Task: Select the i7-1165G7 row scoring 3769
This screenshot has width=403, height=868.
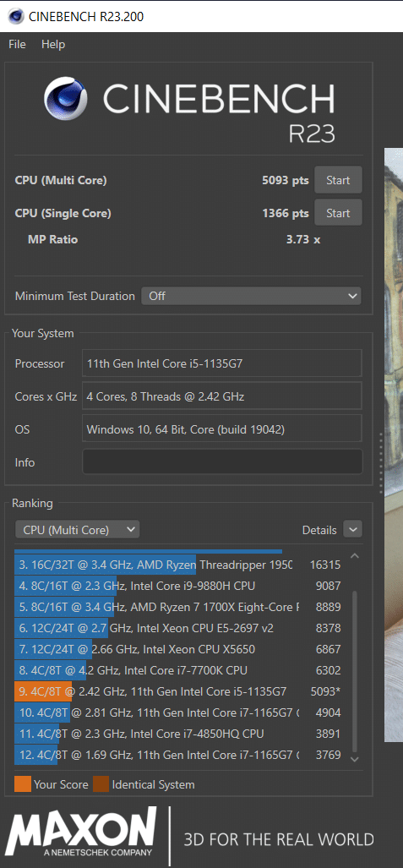Action: tap(180, 755)
